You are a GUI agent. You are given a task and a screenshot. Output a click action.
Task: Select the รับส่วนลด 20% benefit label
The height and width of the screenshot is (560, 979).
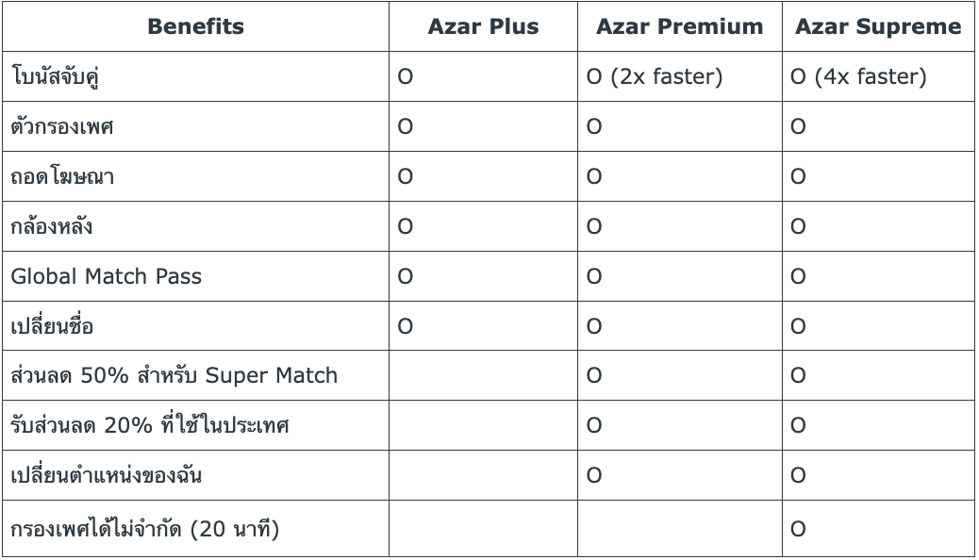[x=150, y=426]
